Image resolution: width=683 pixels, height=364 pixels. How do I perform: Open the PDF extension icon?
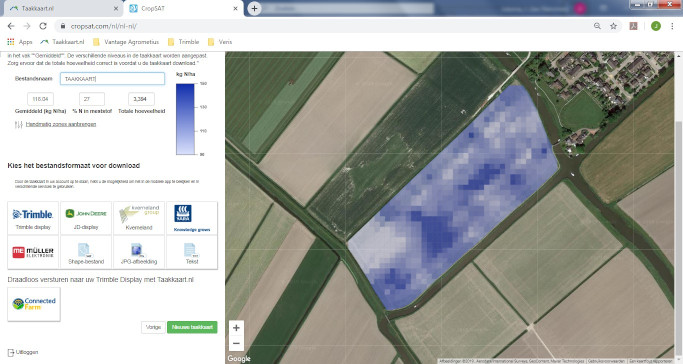tap(633, 26)
